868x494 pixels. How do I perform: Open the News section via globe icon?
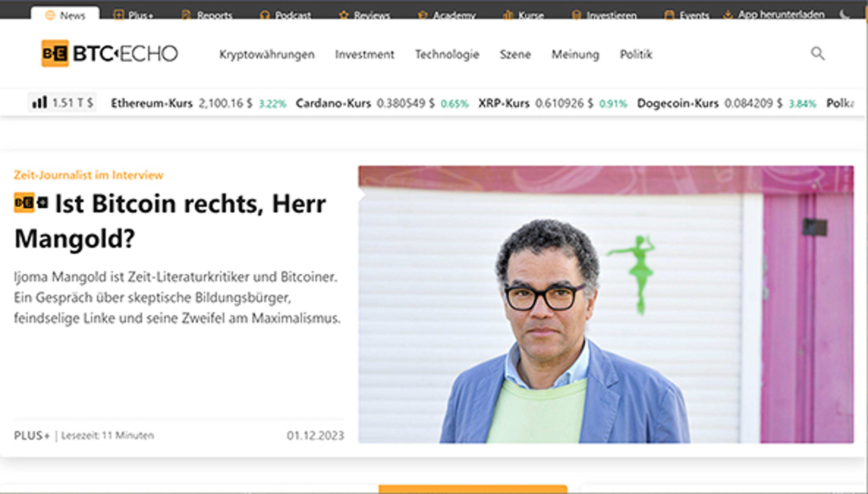click(x=50, y=14)
